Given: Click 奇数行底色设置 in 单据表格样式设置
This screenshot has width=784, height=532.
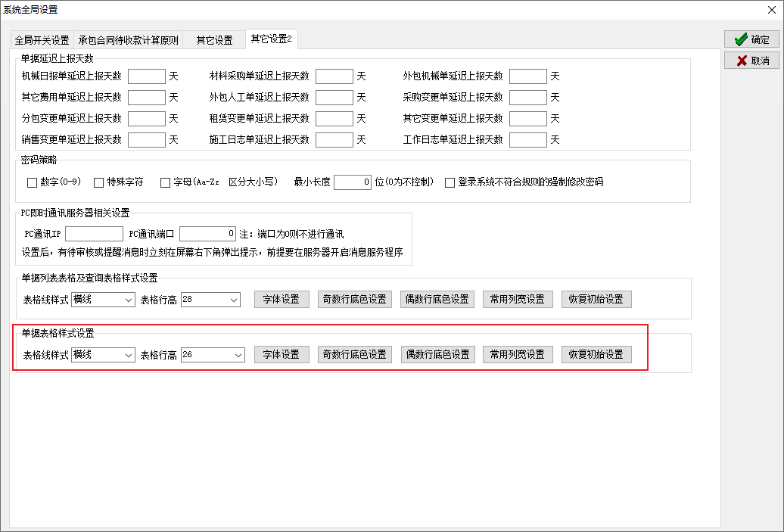Looking at the screenshot, I should [x=354, y=355].
